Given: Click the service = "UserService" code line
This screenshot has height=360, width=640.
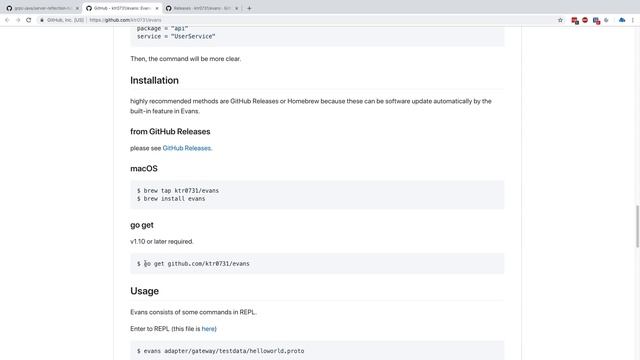Looking at the screenshot, I should pyautogui.click(x=176, y=36).
